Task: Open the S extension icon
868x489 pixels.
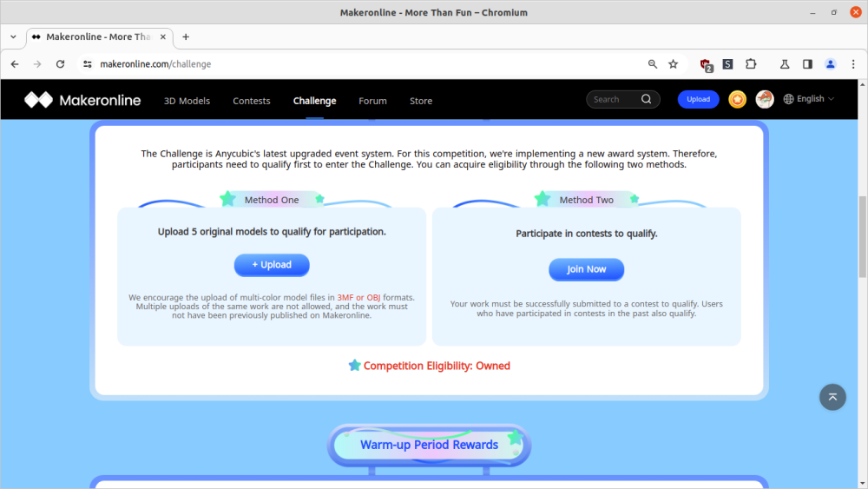Action: click(728, 64)
